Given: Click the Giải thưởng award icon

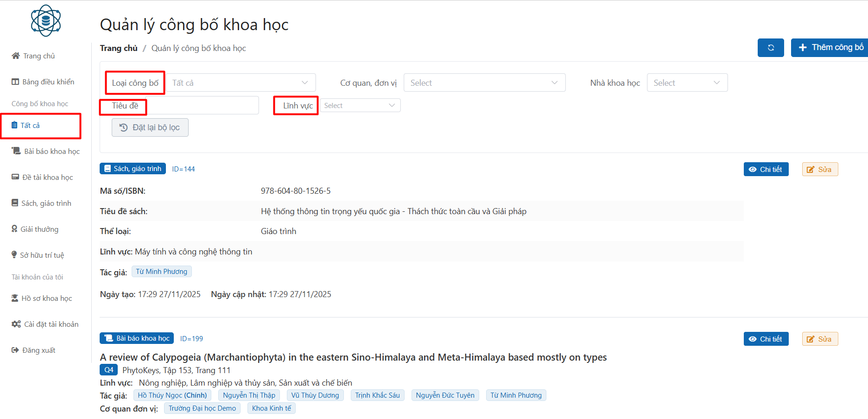Looking at the screenshot, I should tap(14, 229).
